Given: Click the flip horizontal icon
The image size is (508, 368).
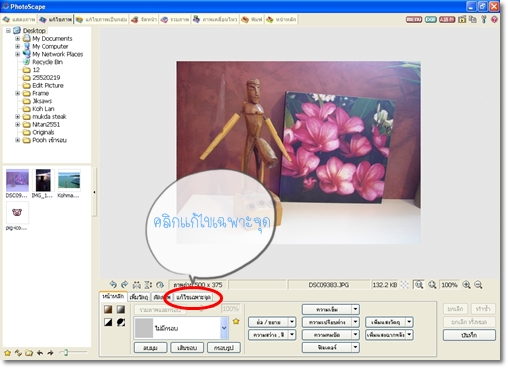Looking at the screenshot, I should 137,285.
